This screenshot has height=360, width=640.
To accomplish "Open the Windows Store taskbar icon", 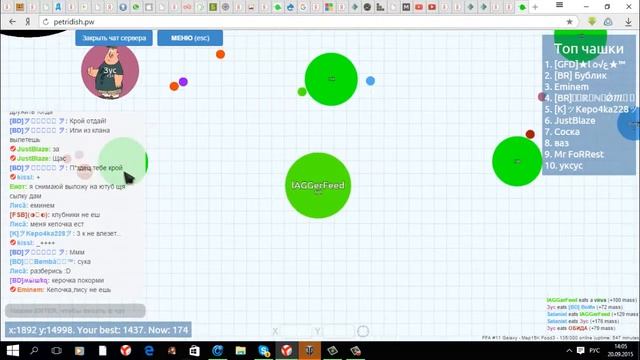I will [x=195, y=351].
